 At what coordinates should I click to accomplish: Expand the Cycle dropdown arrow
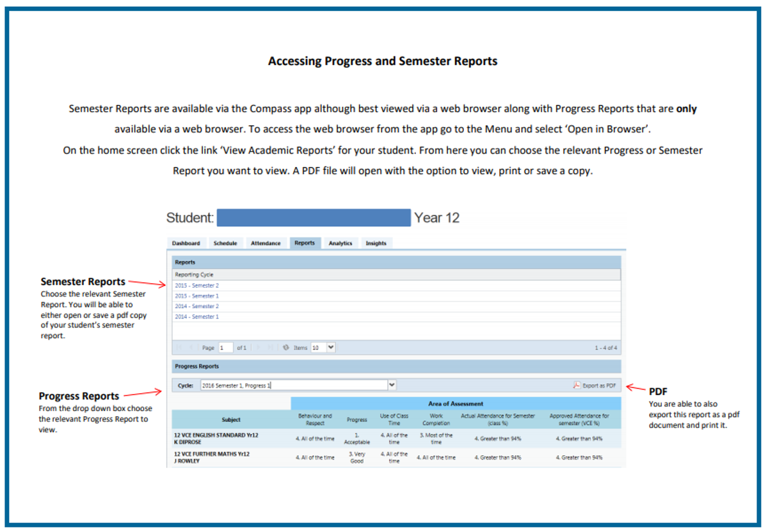pos(392,385)
